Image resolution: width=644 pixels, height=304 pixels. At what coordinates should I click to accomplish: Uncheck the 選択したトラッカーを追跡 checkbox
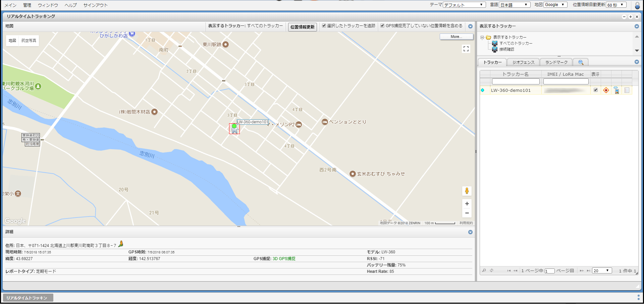(324, 26)
